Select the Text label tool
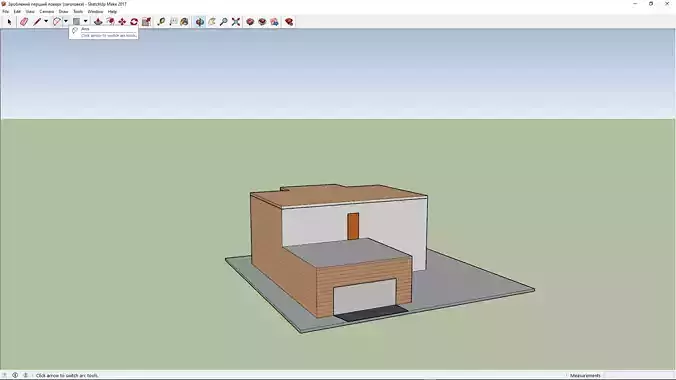Viewport: 676px width, 380px height. [173, 22]
